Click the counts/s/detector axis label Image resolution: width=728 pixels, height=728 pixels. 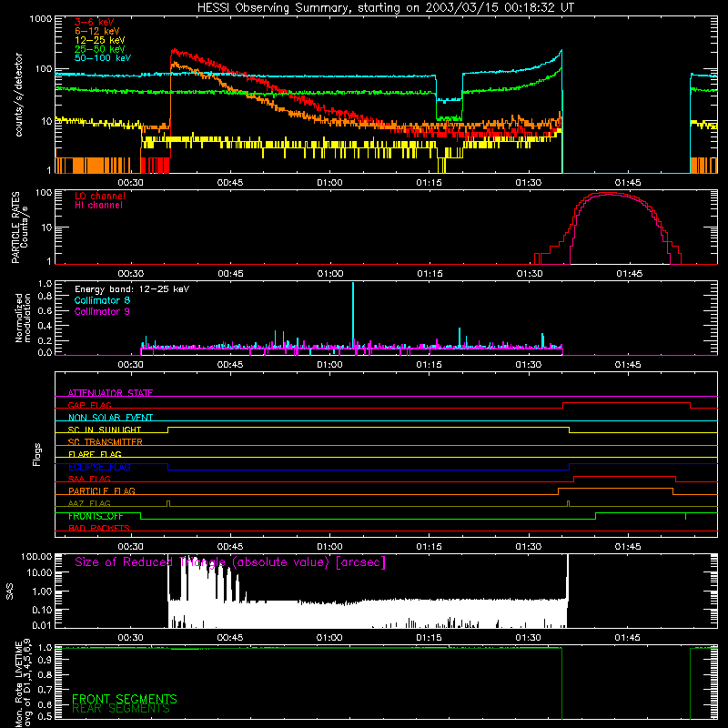[x=18, y=95]
